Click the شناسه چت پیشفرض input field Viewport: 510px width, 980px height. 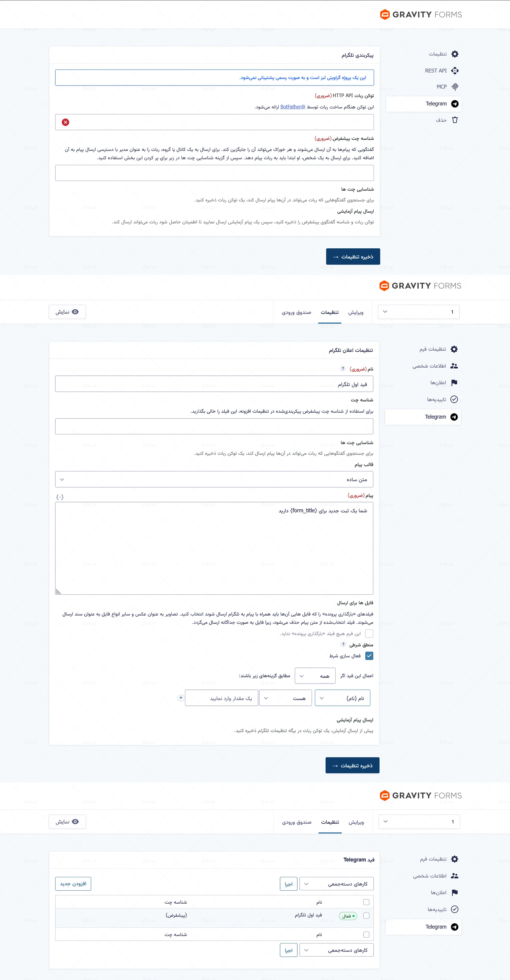click(x=214, y=173)
